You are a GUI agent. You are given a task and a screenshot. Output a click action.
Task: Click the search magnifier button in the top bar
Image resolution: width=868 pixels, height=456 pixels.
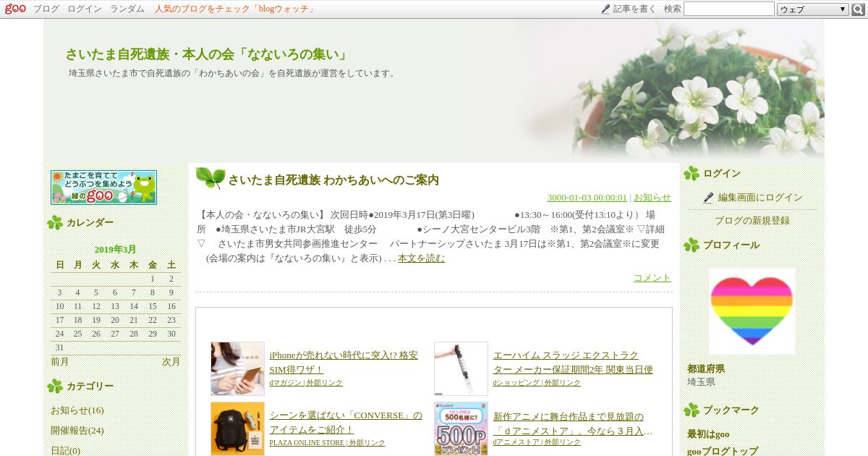point(859,9)
